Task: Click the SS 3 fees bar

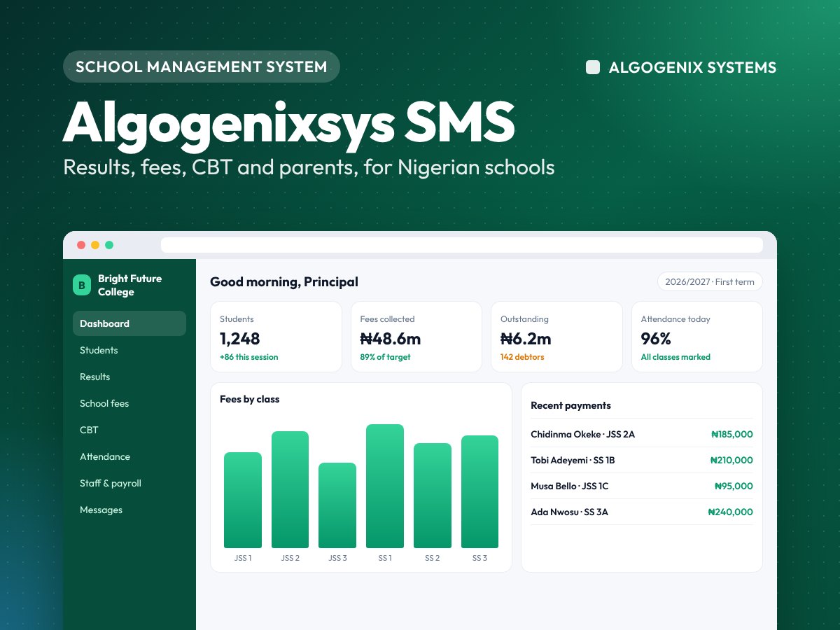Action: click(x=479, y=491)
